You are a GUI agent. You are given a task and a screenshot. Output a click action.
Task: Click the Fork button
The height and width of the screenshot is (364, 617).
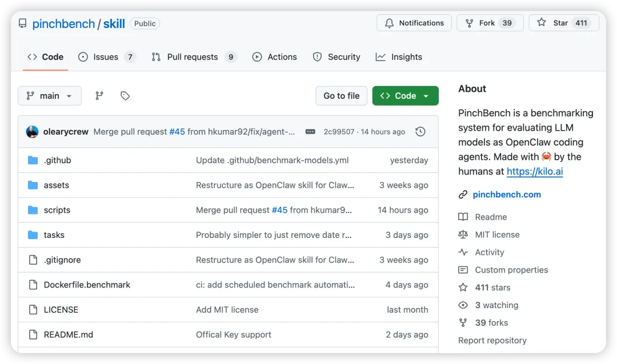491,23
